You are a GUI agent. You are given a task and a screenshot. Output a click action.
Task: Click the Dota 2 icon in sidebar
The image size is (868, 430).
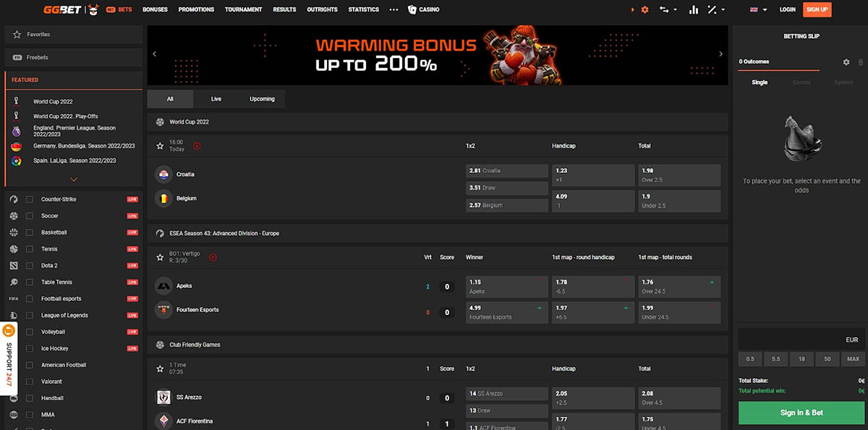14,266
